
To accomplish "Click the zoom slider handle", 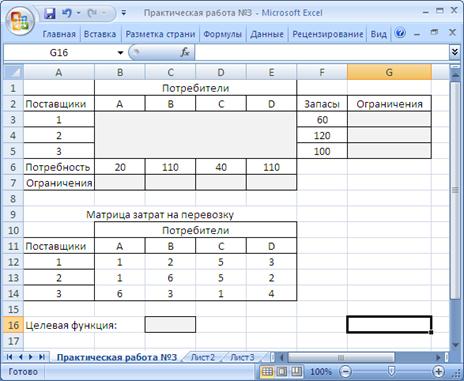I will point(392,371).
